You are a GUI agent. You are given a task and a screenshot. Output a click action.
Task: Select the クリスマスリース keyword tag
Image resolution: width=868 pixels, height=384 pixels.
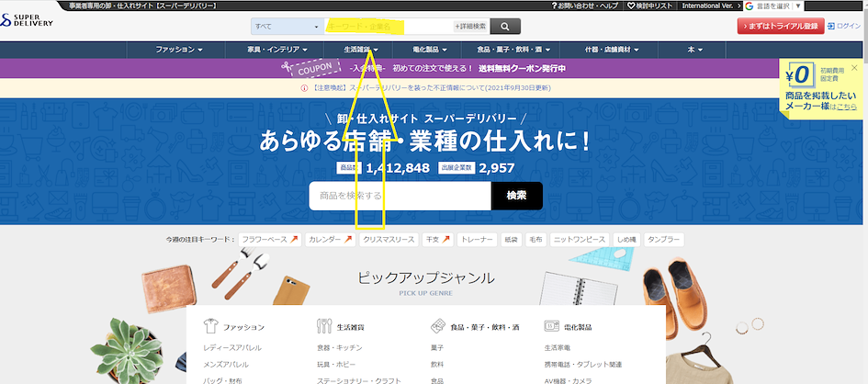point(389,240)
